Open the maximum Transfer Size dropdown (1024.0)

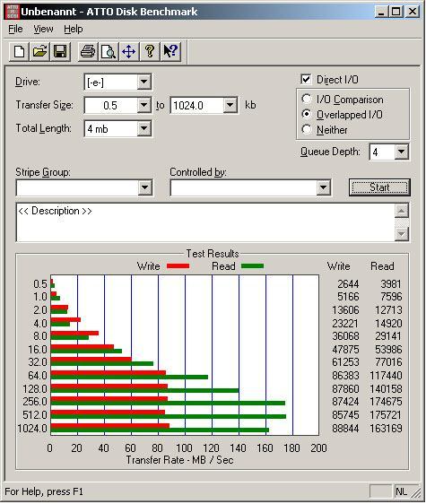[230, 105]
